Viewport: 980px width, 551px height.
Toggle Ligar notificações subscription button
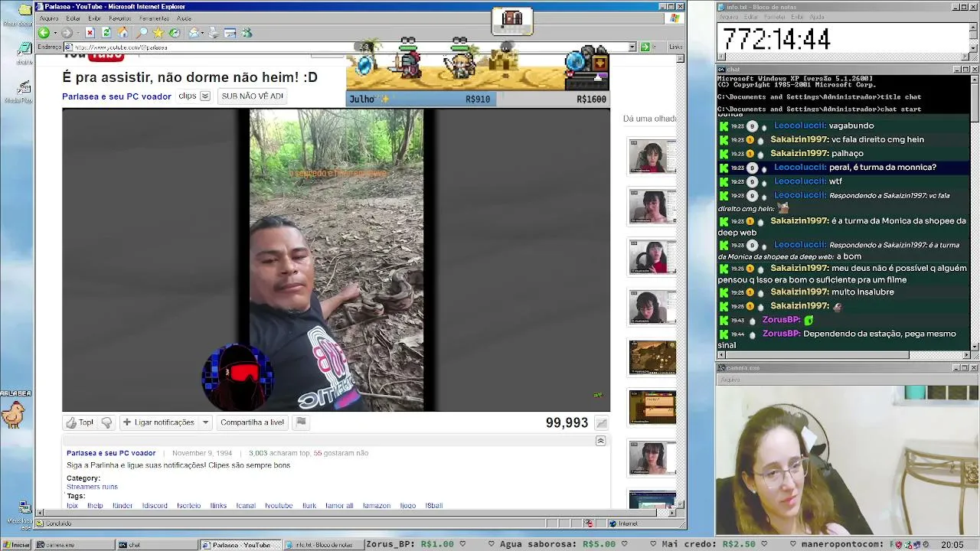tap(158, 422)
